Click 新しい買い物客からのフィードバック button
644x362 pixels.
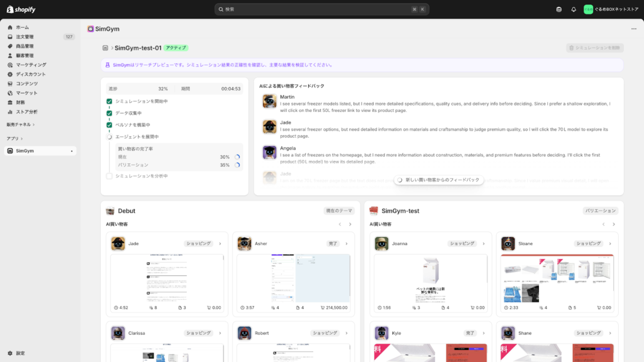pyautogui.click(x=439, y=180)
